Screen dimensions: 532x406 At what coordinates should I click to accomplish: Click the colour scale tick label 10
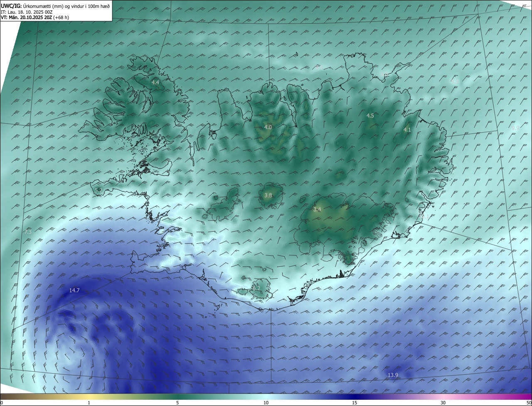(266, 403)
